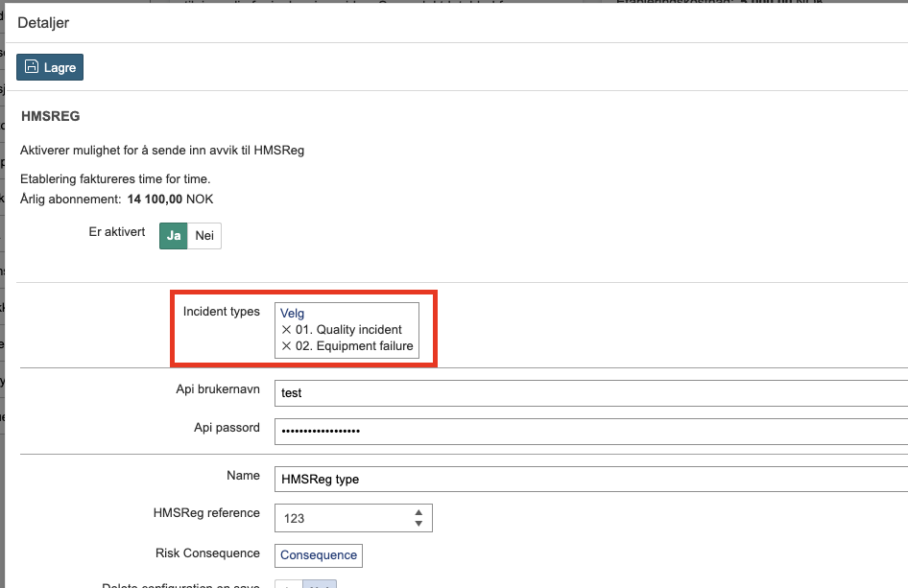Set Er aktivert to Nei
The image size is (908, 588).
pos(204,235)
